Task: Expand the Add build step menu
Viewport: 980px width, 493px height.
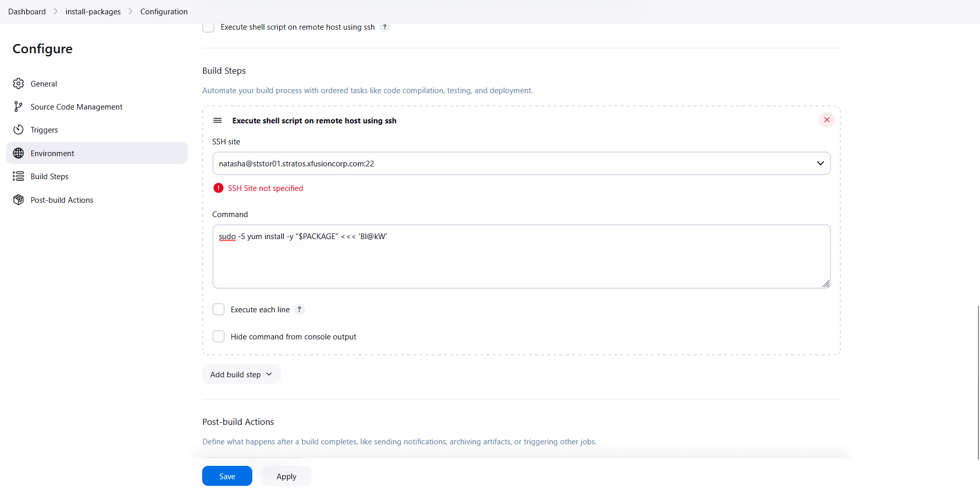Action: coord(241,374)
